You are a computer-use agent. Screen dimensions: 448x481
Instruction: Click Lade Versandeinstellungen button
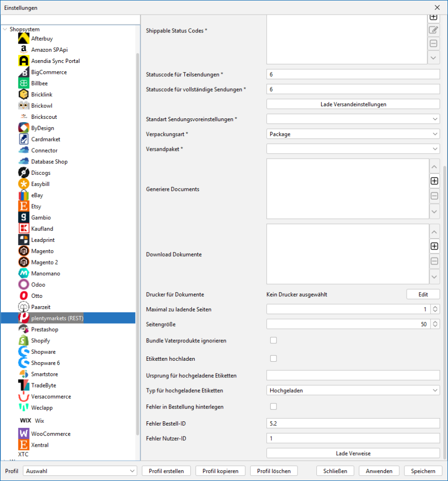coord(353,104)
